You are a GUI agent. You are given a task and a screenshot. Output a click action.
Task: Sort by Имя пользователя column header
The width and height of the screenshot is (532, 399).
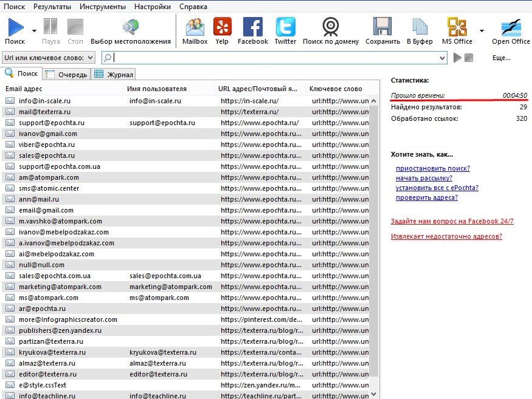click(169, 89)
